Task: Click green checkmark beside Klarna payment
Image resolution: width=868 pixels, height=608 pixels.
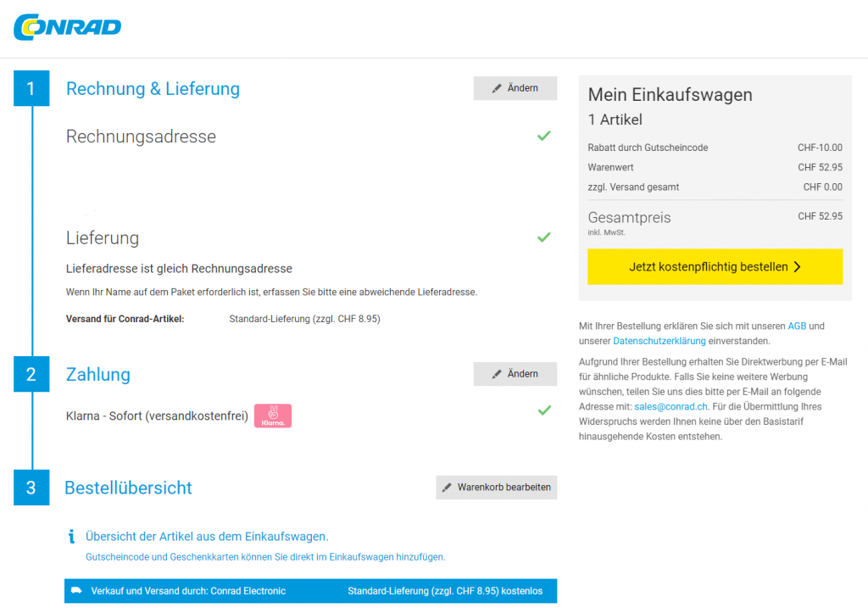Action: [543, 410]
